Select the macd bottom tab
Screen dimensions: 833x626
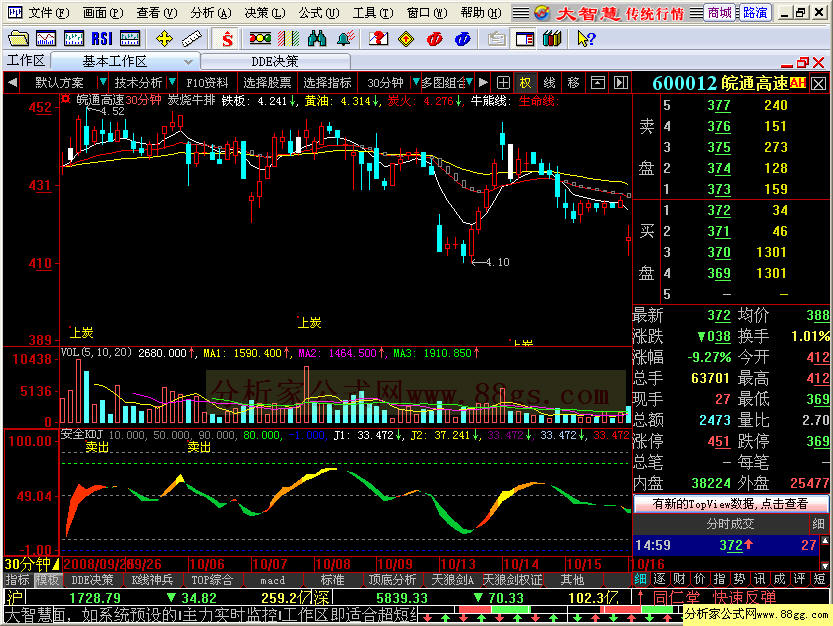[273, 580]
